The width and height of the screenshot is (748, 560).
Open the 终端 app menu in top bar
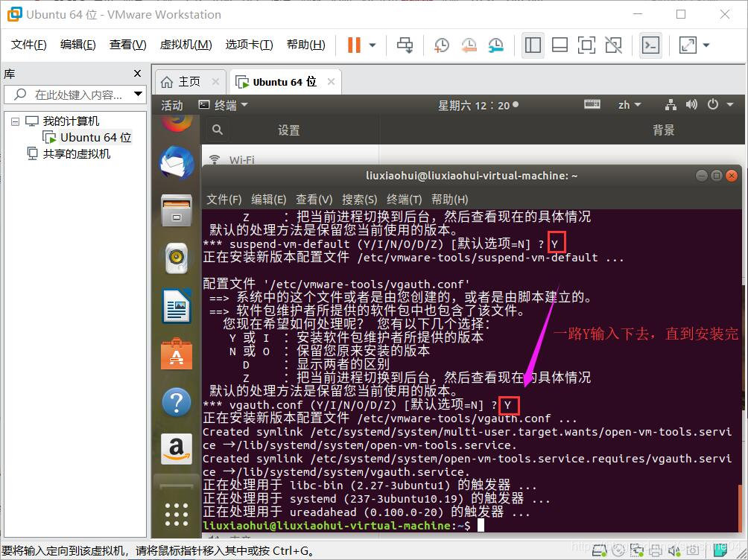point(224,106)
